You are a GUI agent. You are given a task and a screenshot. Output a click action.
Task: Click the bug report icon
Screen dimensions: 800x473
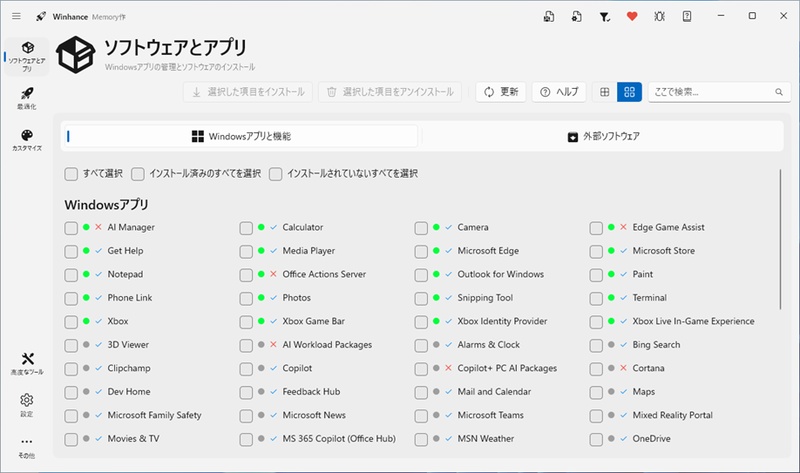[659, 16]
